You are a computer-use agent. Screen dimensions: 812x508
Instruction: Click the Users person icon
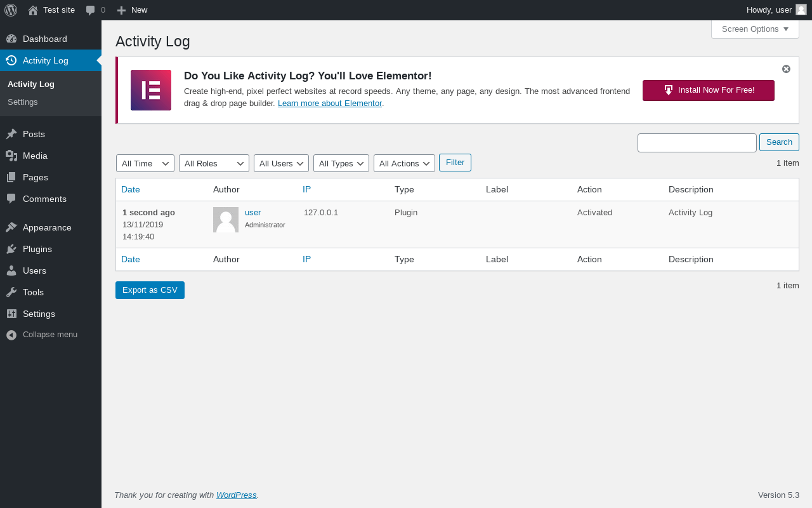(x=11, y=271)
